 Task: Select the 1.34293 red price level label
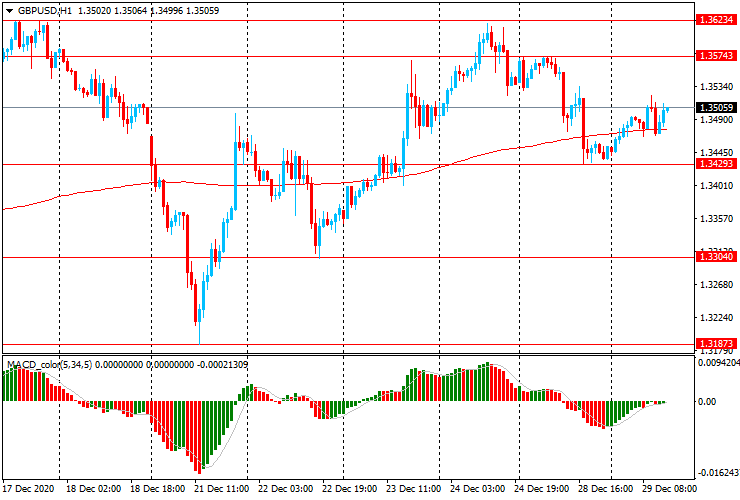[x=716, y=164]
